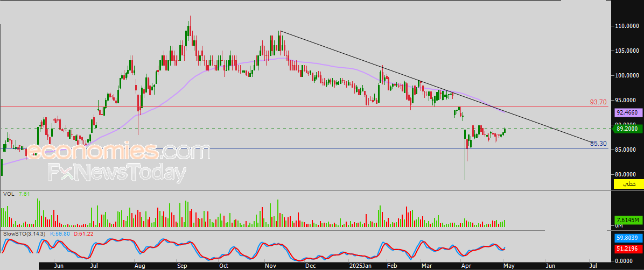
Task: Click the 100.0000 price axis label
Action: coord(626,75)
